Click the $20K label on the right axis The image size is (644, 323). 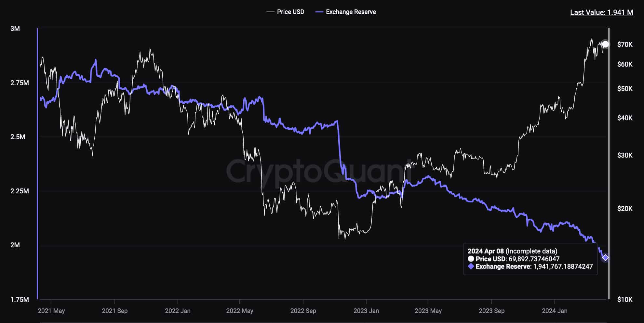point(625,208)
